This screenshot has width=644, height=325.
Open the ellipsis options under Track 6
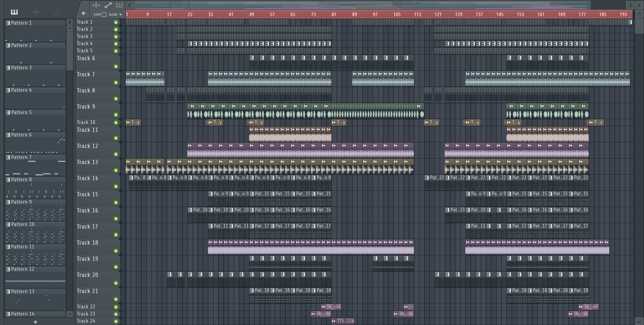85,68
